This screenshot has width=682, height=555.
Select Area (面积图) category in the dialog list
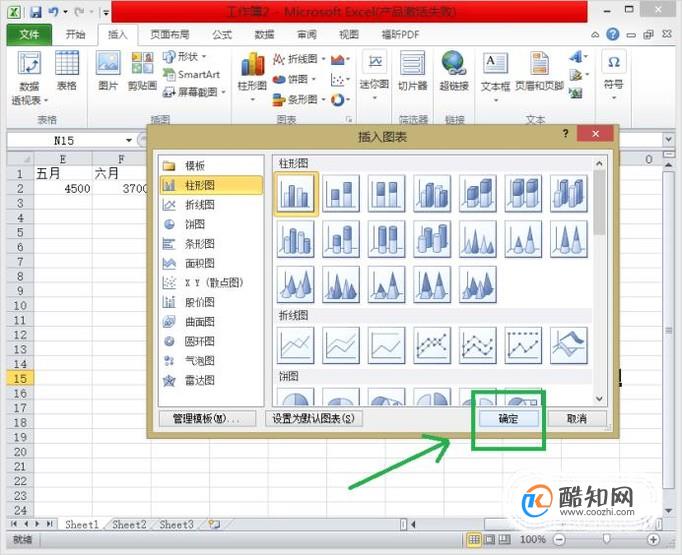click(x=211, y=263)
